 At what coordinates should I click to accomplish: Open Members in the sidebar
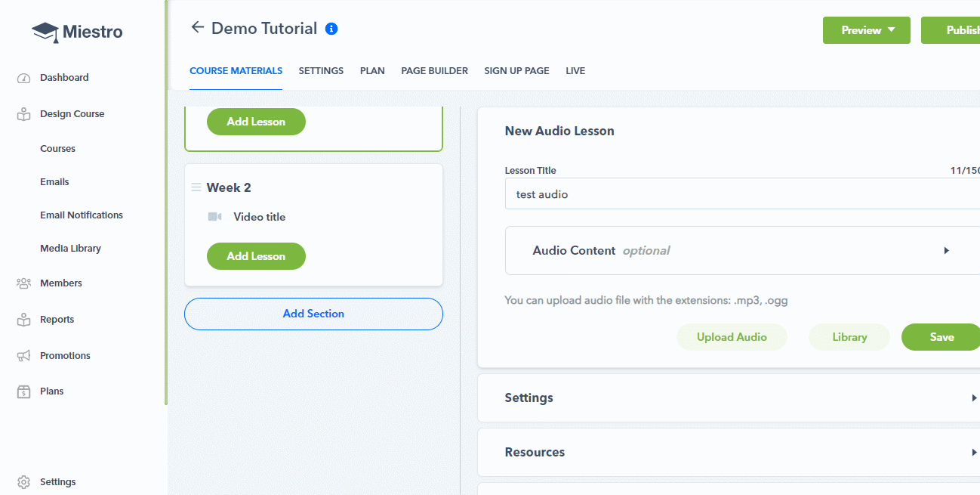tap(61, 283)
